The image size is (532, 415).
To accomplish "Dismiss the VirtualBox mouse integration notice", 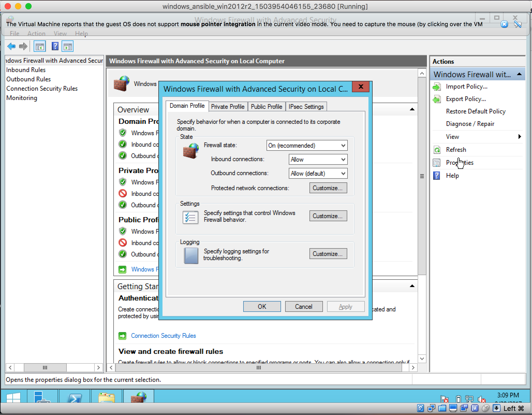I will (x=504, y=24).
